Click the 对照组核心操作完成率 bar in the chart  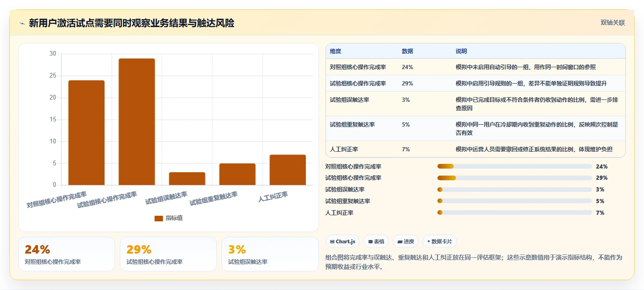click(x=86, y=133)
